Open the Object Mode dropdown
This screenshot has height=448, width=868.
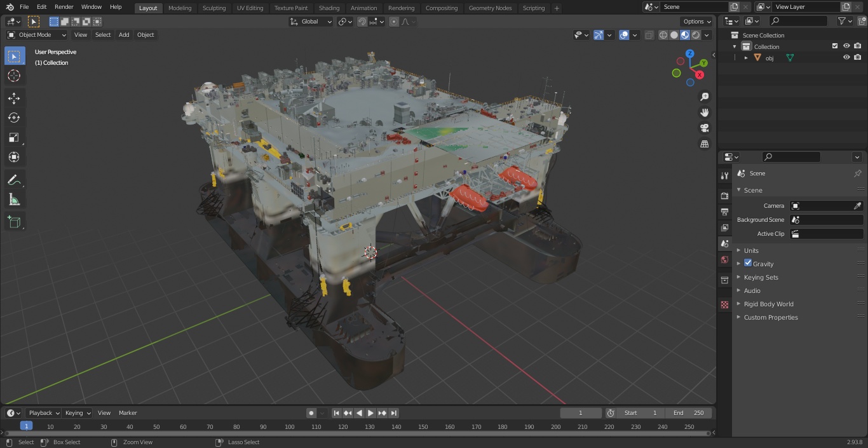(x=37, y=35)
